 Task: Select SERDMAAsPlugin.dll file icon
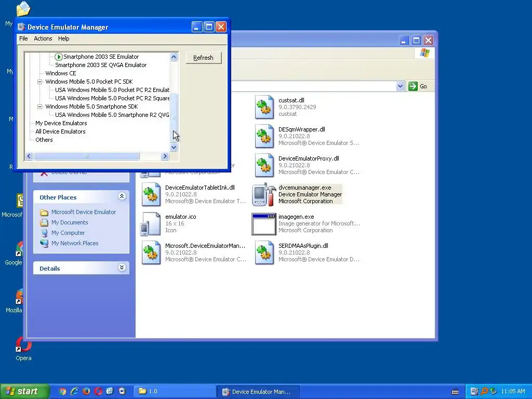tap(264, 253)
